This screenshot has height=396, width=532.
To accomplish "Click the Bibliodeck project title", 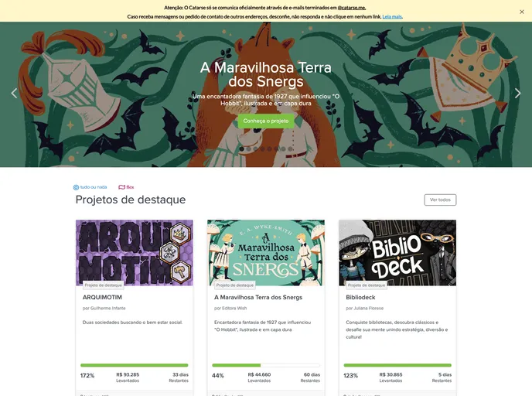I will [360, 297].
